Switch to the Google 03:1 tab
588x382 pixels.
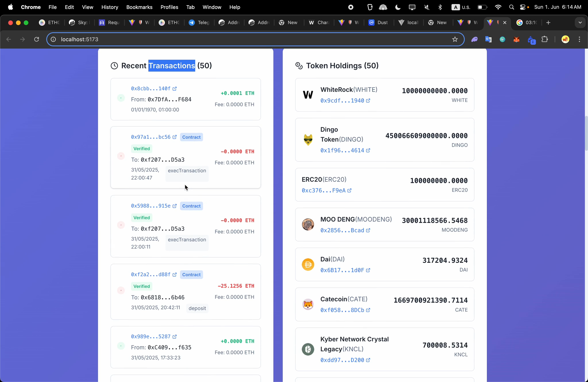pos(527,22)
